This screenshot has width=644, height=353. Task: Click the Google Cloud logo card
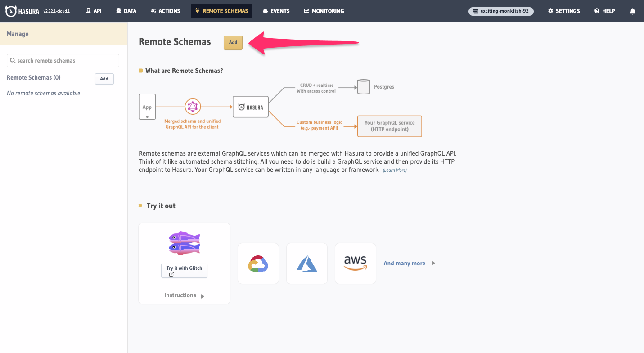pos(258,264)
